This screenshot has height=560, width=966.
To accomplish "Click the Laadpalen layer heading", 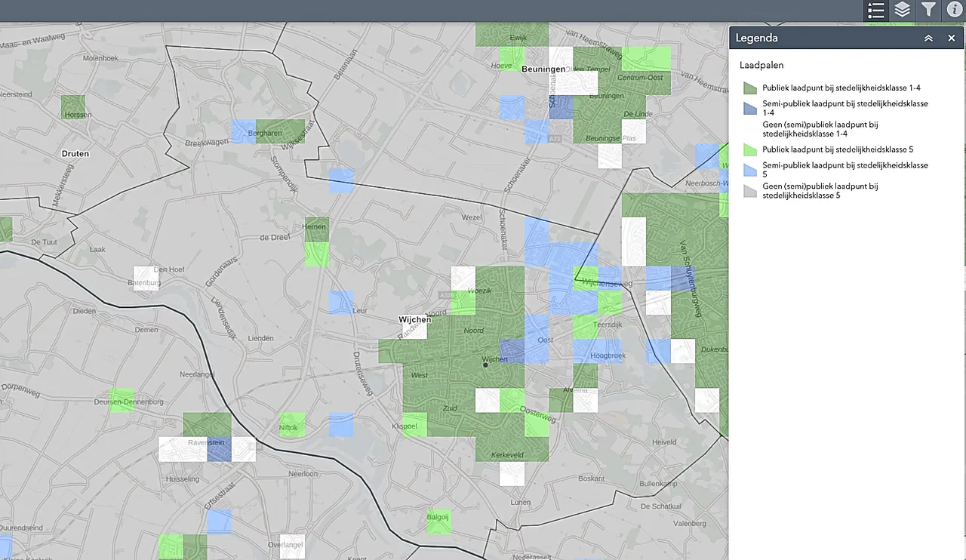I will [x=761, y=66].
